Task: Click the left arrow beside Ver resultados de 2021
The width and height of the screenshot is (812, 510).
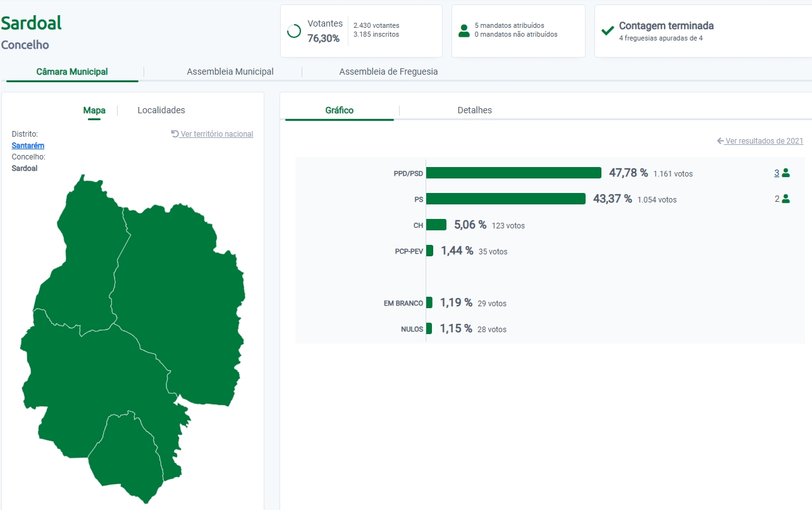Action: point(720,141)
